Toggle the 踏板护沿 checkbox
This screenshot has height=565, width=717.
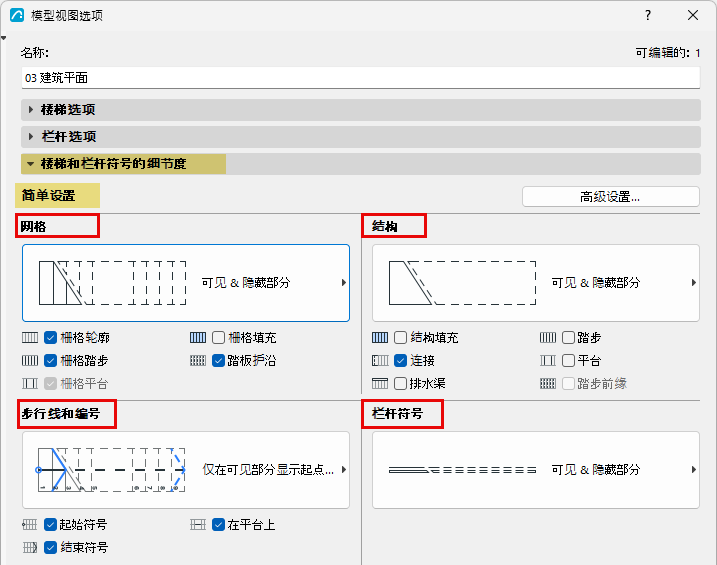[218, 361]
